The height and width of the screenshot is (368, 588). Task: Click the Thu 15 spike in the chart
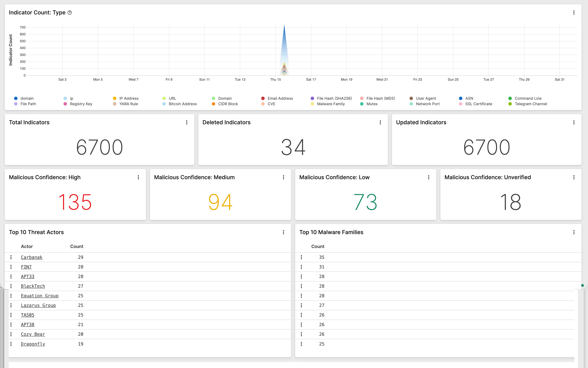pos(284,50)
